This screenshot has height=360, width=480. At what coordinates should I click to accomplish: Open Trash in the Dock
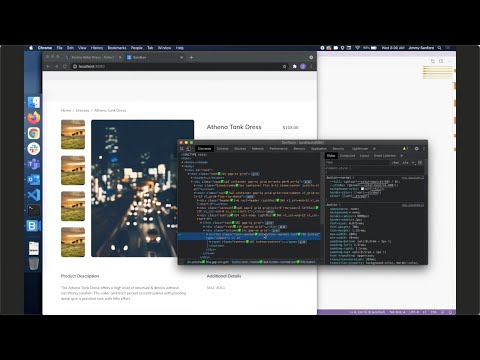pyautogui.click(x=34, y=263)
